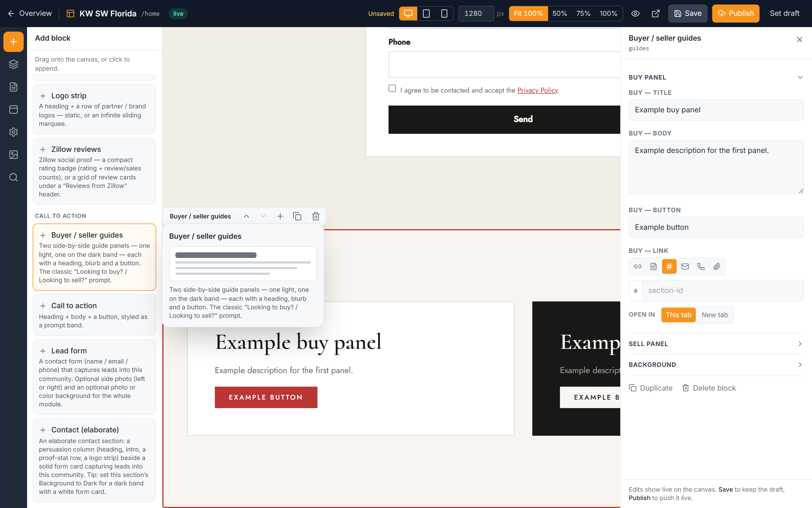Image resolution: width=812 pixels, height=508 pixels.
Task: Open the Media image icon in sidebar
Action: [14, 155]
